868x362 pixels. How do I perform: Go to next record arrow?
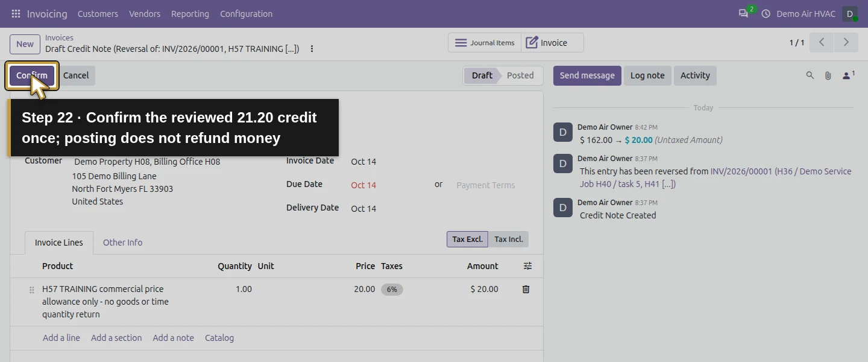click(x=846, y=42)
